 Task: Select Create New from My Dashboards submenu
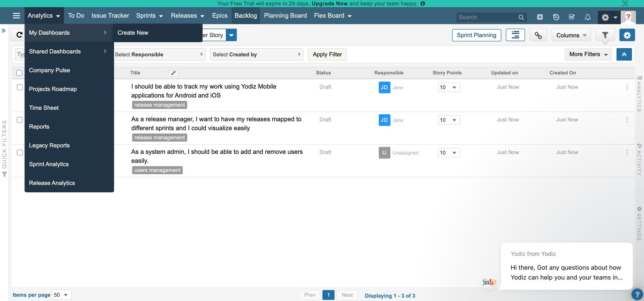point(158,33)
